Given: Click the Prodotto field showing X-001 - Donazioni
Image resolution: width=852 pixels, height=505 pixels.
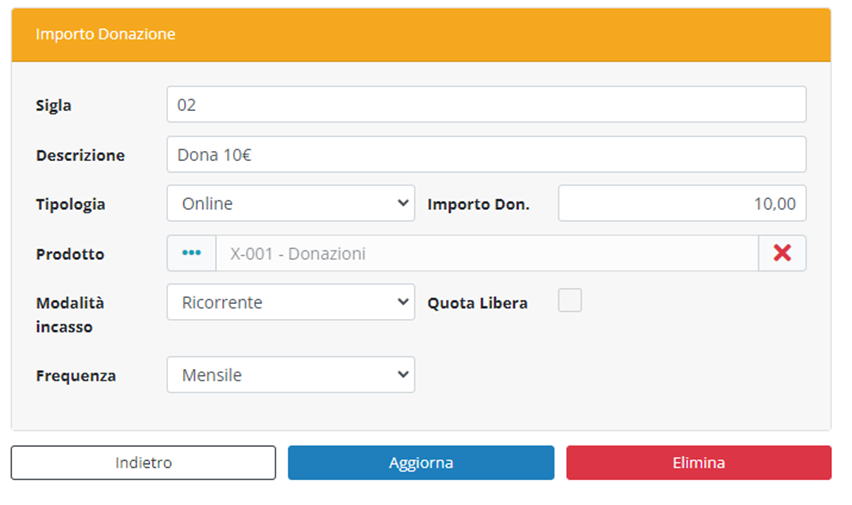Looking at the screenshot, I should point(486,254).
